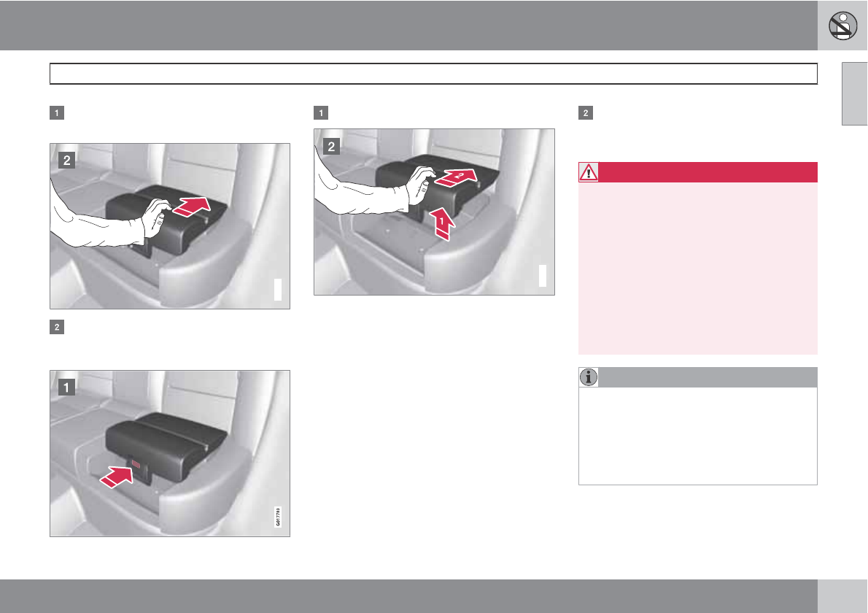Click the red warning triangle icon

pyautogui.click(x=589, y=172)
